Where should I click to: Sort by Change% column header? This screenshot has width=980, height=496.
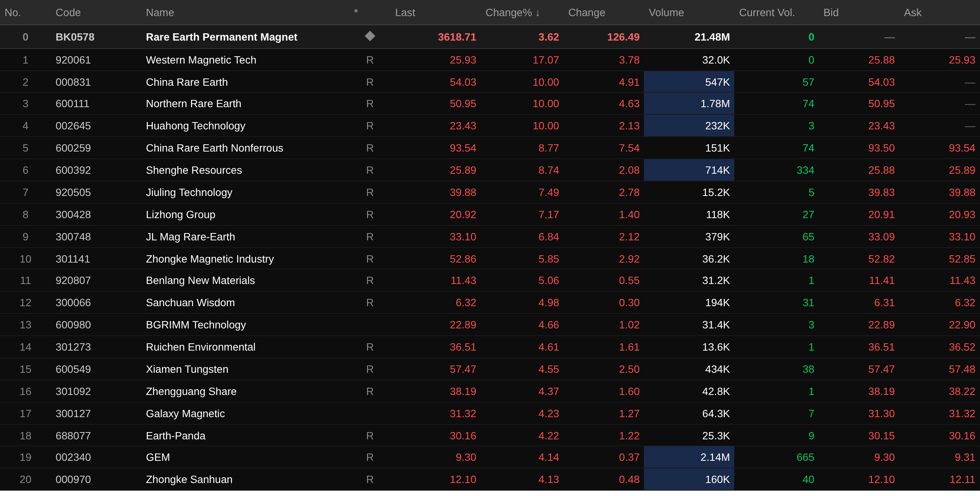tap(512, 13)
